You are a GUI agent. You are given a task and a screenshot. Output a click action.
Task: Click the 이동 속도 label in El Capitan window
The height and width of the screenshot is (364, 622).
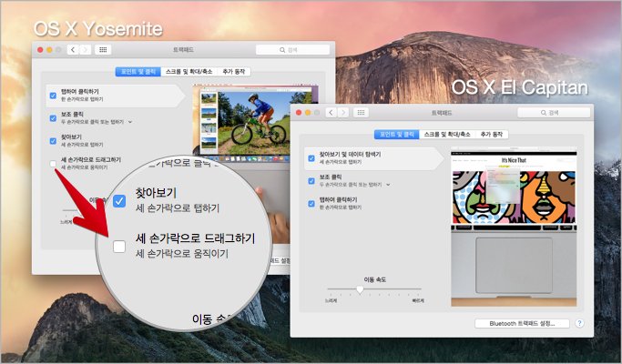click(374, 279)
